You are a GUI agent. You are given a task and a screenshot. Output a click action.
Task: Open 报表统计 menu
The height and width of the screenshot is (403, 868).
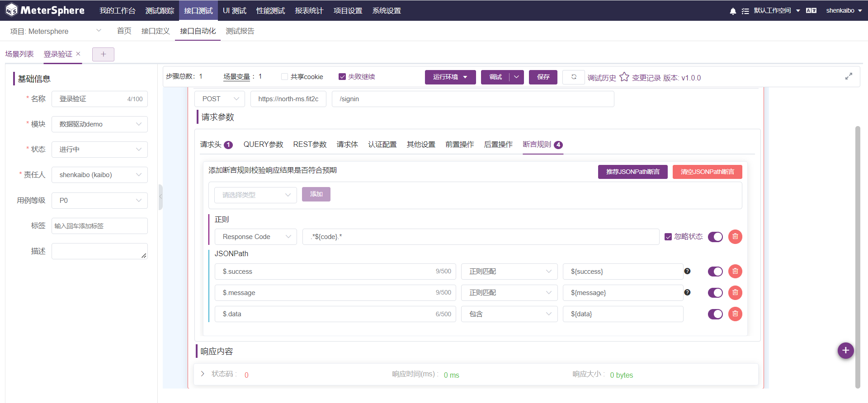tap(309, 10)
